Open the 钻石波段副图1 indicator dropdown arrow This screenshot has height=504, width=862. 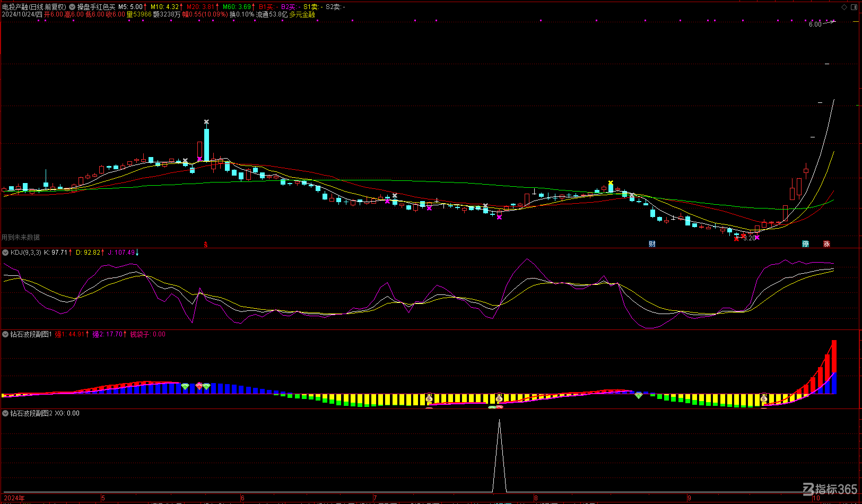(5, 334)
